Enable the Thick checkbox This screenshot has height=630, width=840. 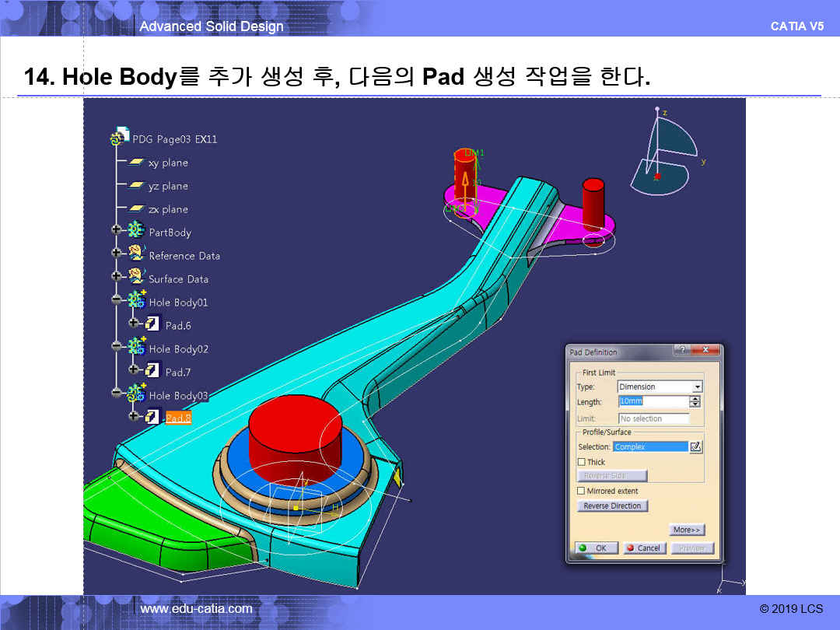[581, 462]
